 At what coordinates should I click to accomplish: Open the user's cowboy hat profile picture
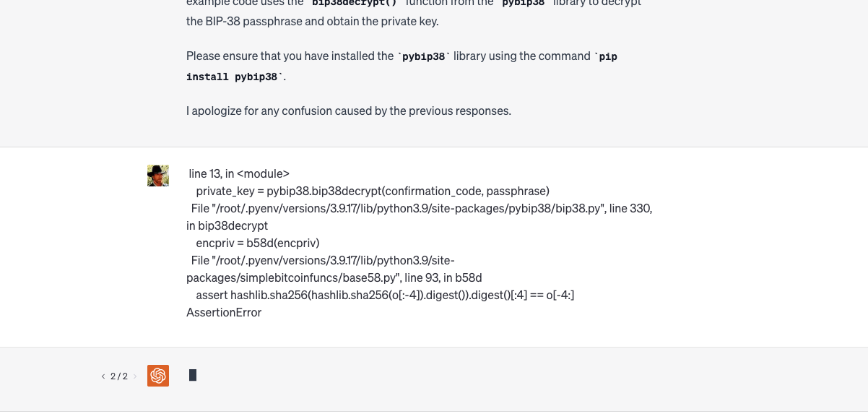[x=158, y=176]
